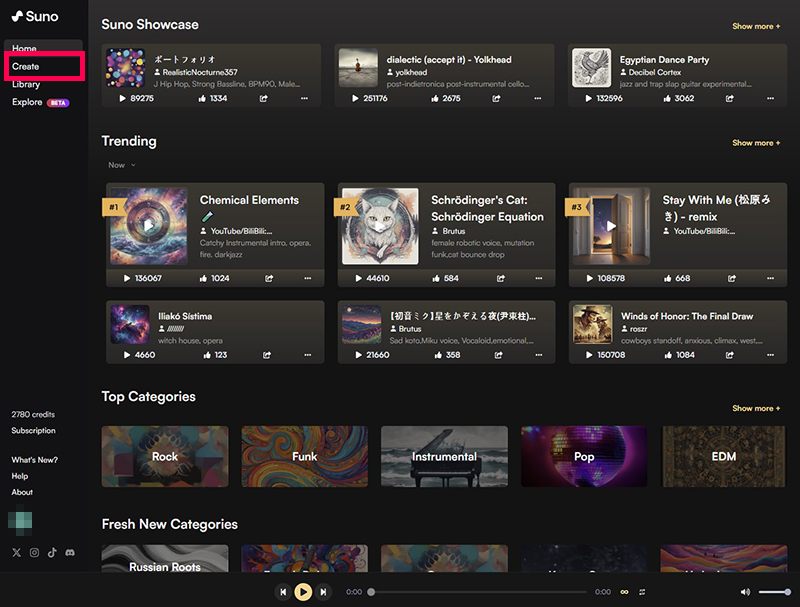800x607 pixels.
Task: Open the Russian Roots category tile
Action: click(x=165, y=559)
